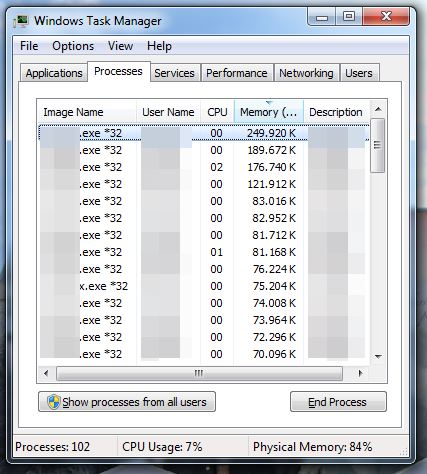Click Processes: 102 in status bar
The width and height of the screenshot is (427, 474).
pos(53,447)
